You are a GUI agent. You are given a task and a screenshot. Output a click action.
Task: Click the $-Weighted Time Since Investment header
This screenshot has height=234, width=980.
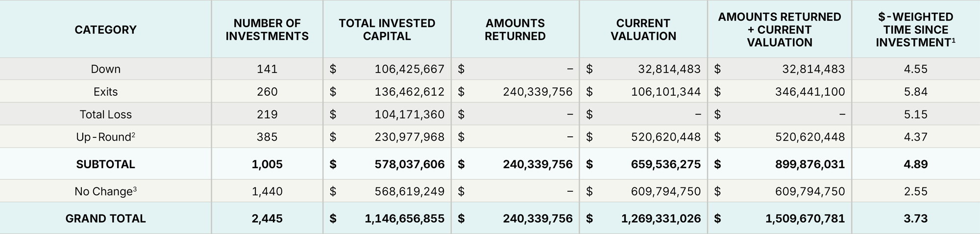(x=915, y=30)
